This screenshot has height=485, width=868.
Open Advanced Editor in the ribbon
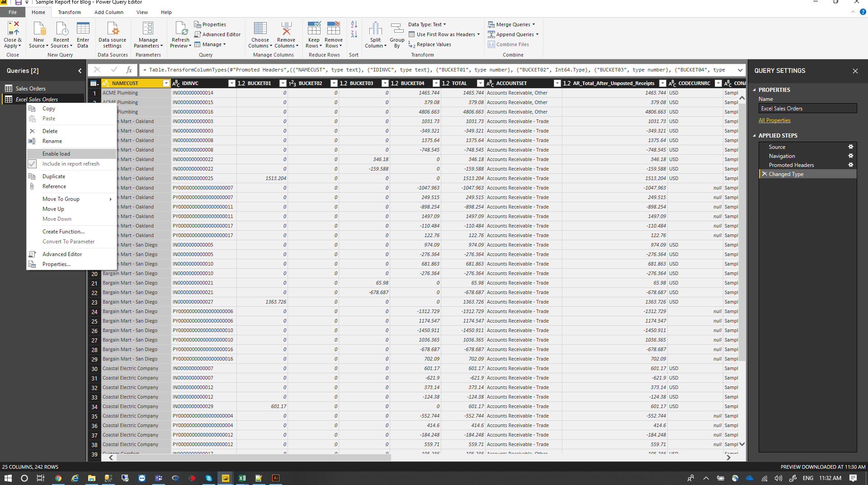[217, 34]
